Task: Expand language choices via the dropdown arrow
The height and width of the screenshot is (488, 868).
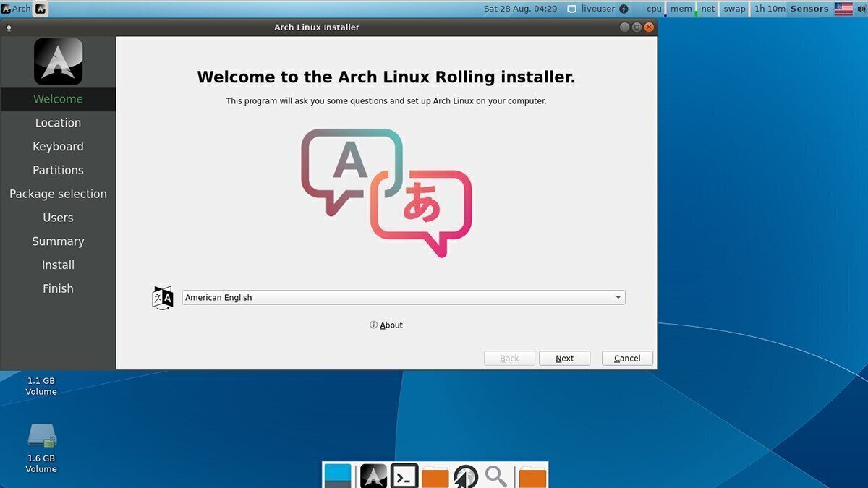Action: point(618,297)
